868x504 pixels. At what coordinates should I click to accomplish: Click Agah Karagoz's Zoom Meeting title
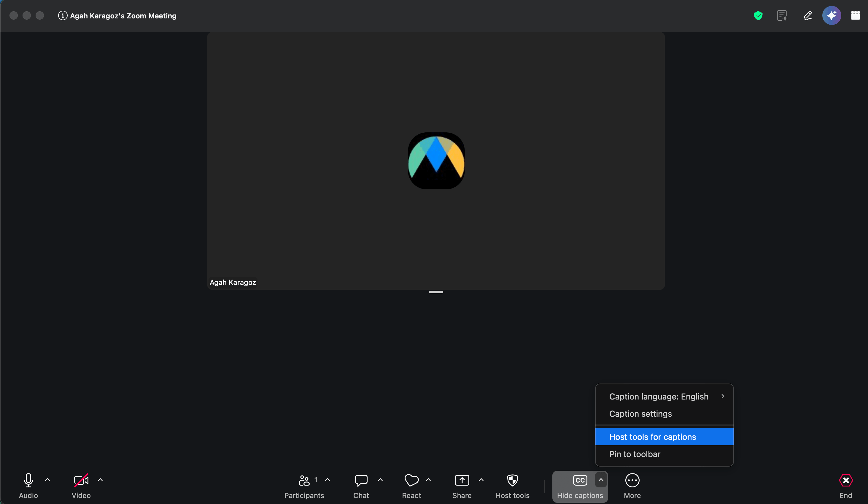pos(123,16)
